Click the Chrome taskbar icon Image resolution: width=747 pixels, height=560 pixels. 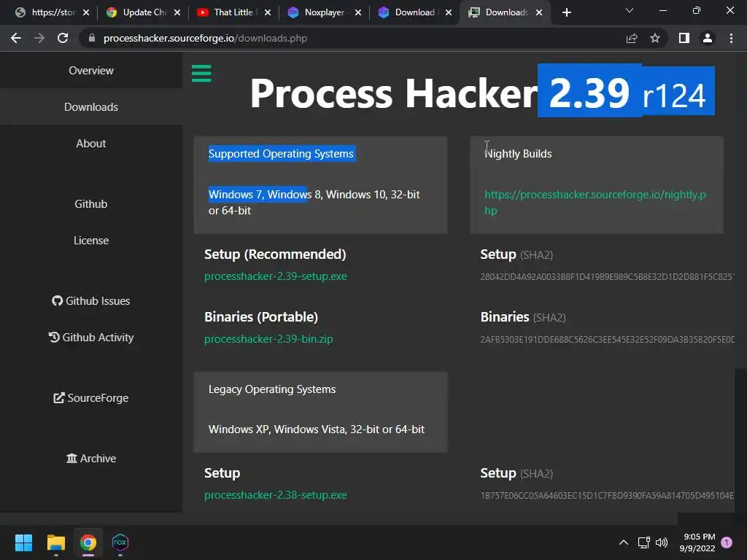coord(88,542)
